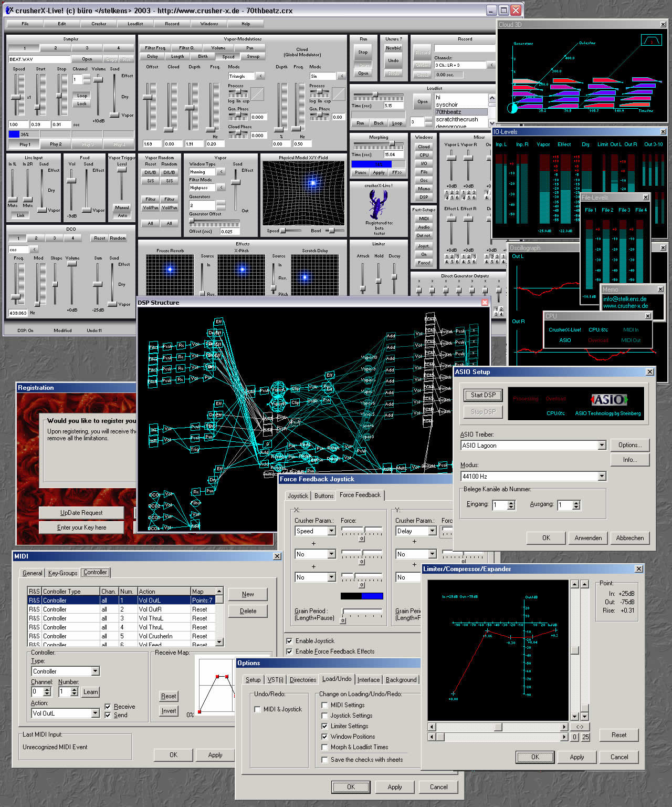Screen dimensions: 672x807
Task: Click Enter your Key here
Action: [x=81, y=527]
